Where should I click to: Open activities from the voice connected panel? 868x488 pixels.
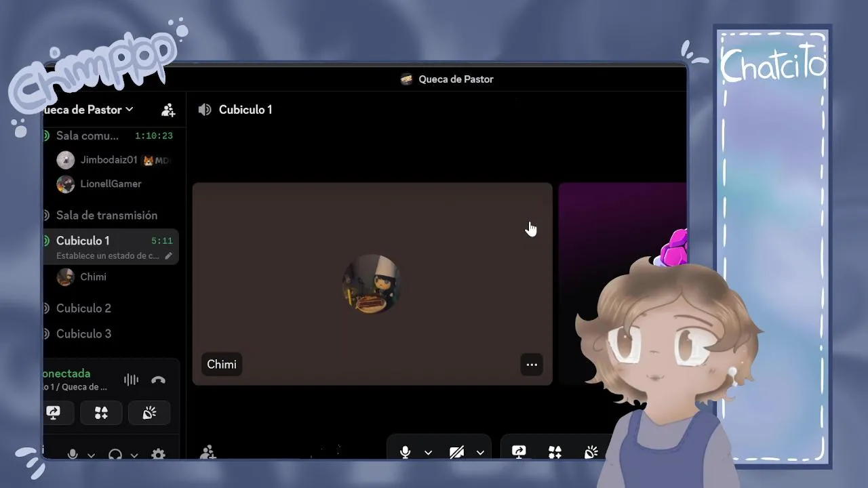click(101, 413)
